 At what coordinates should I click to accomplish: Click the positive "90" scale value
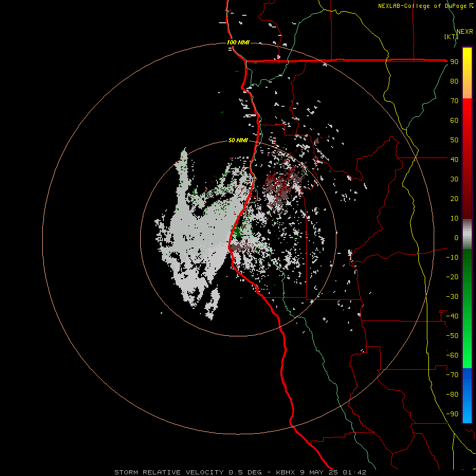pos(454,62)
